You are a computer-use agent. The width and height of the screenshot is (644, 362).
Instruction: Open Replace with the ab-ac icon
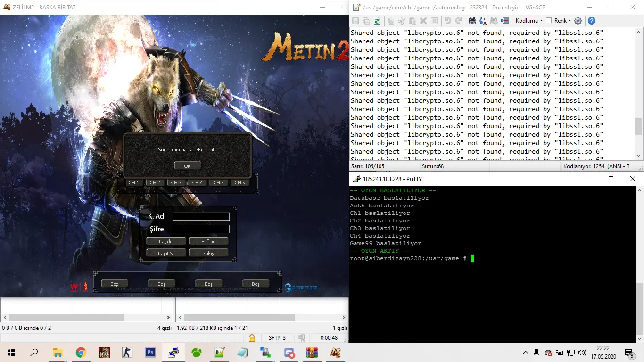pyautogui.click(x=483, y=21)
